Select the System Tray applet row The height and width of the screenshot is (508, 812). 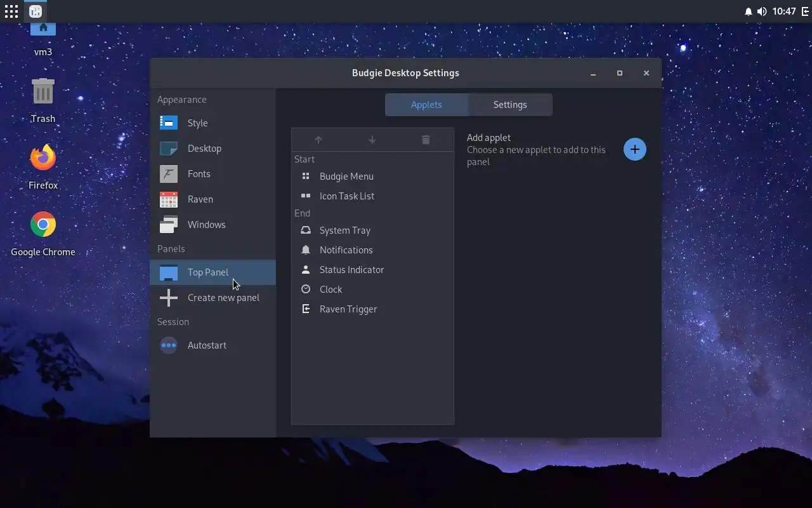(x=372, y=231)
